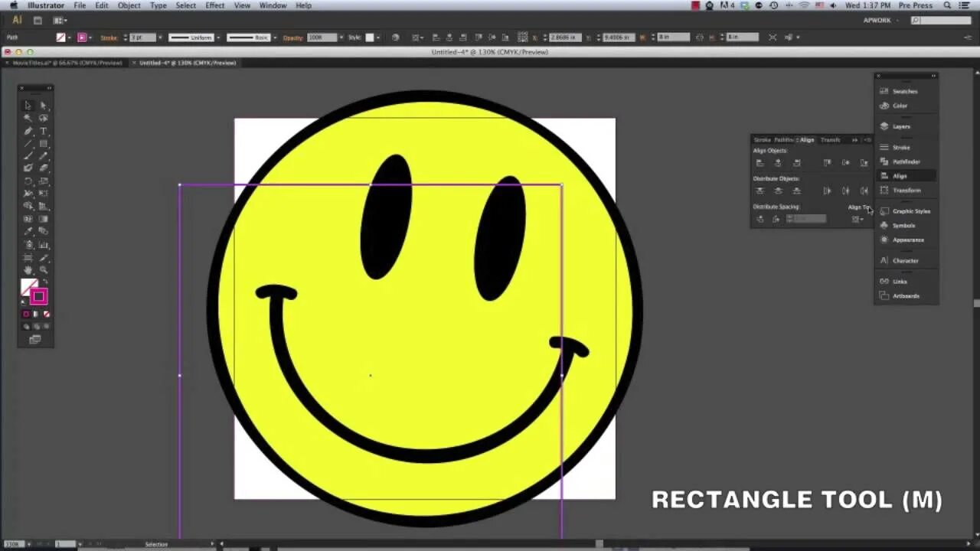Open the Window menu
Viewport: 980px width, 551px height.
coord(273,5)
